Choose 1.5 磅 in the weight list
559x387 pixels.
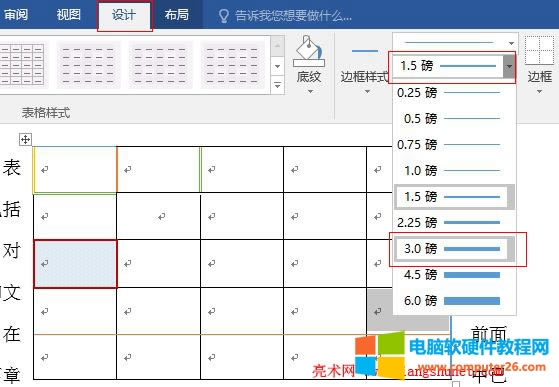pos(455,197)
